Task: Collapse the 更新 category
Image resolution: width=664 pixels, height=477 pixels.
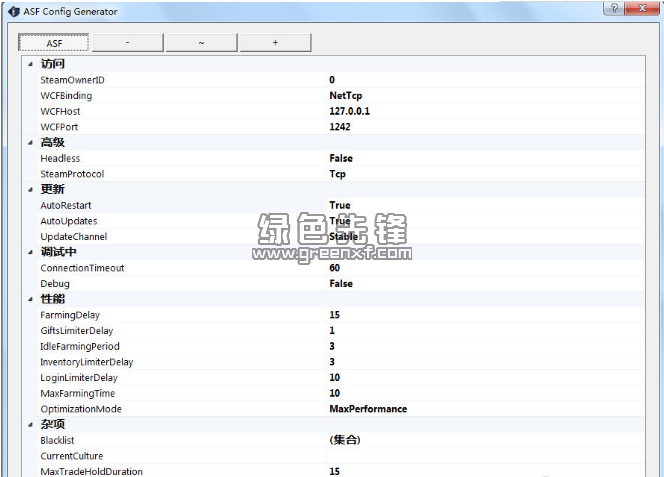Action: [30, 190]
